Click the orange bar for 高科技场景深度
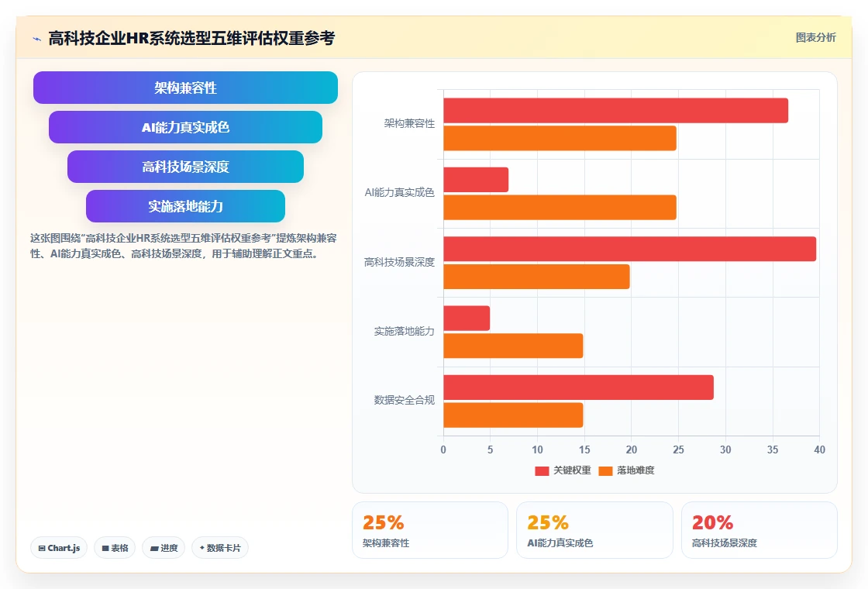This screenshot has height=589, width=868. (x=536, y=277)
